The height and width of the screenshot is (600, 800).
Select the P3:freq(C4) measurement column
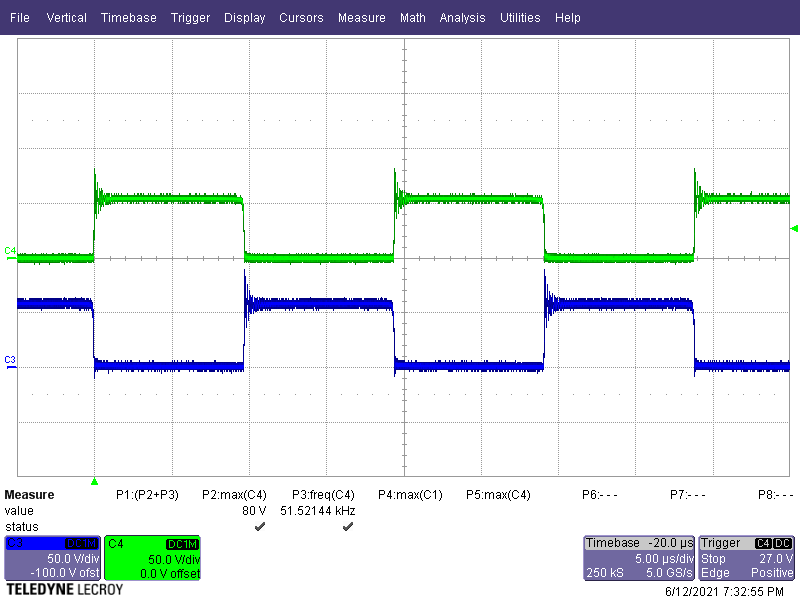[x=323, y=495]
